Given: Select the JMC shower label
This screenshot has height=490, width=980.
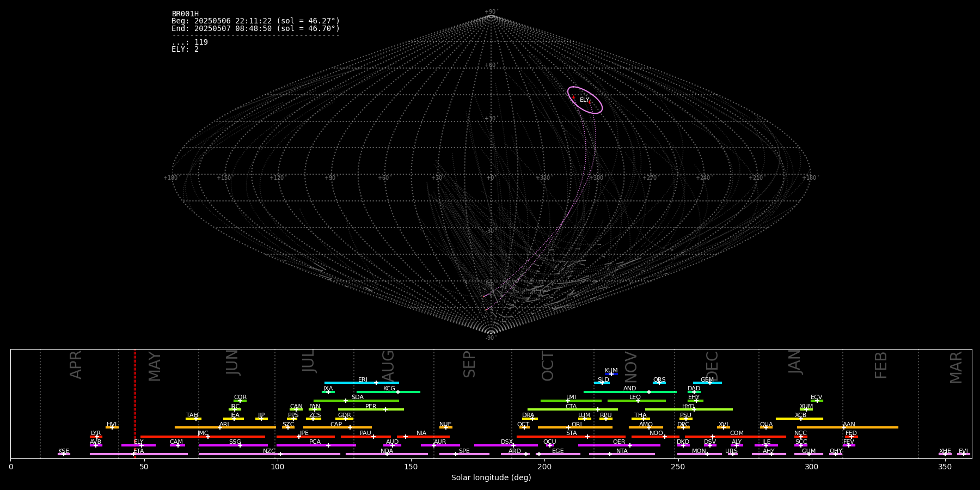Looking at the screenshot, I should coord(203,433).
